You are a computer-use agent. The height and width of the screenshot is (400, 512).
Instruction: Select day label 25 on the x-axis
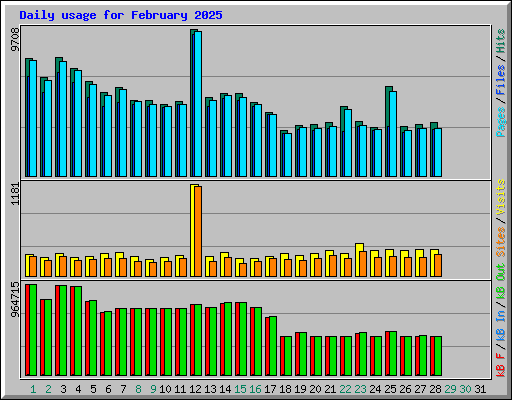pos(390,389)
